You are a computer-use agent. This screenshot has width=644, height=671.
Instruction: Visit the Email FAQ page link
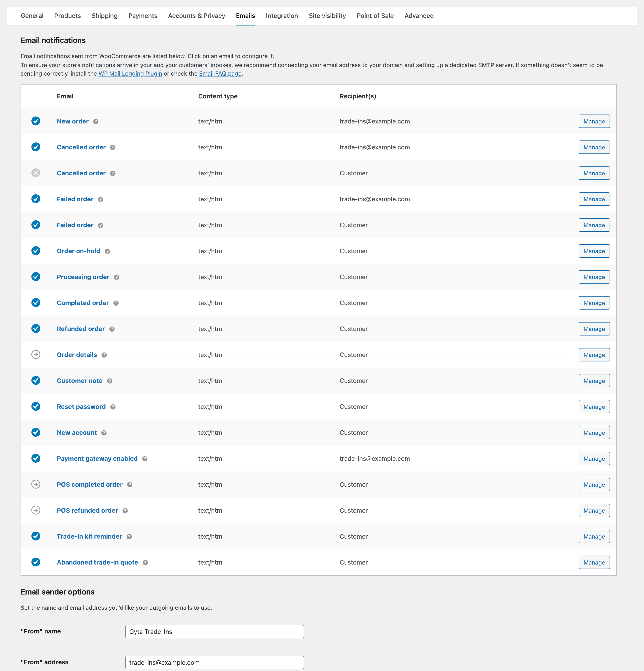click(x=220, y=74)
